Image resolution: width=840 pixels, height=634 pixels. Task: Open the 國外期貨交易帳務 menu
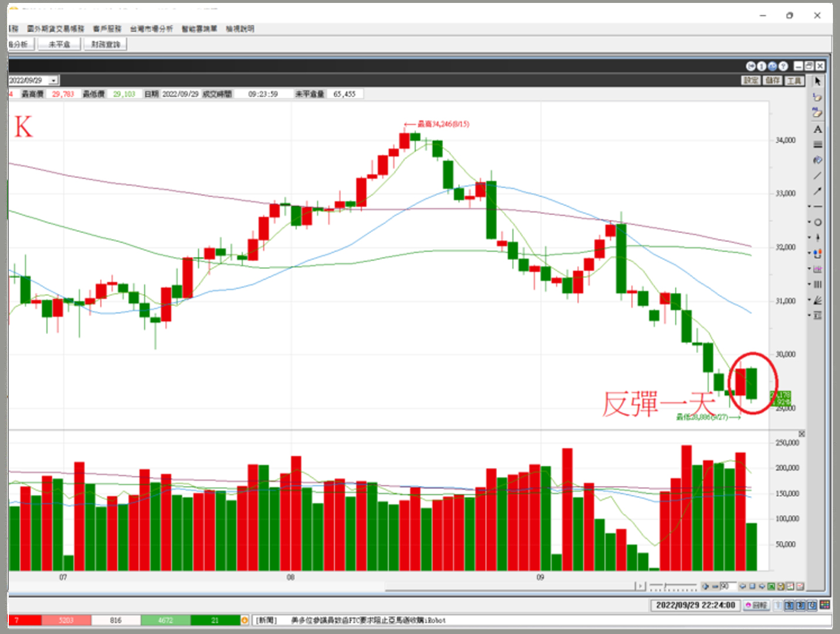point(56,28)
